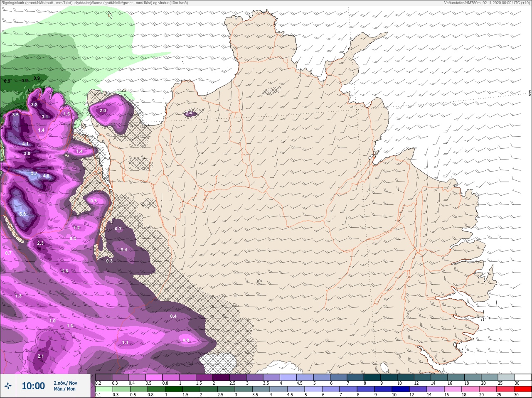This screenshot has height=398, width=532.
Task: Select the 4.5 precipitation value label
Action: click(46, 176)
